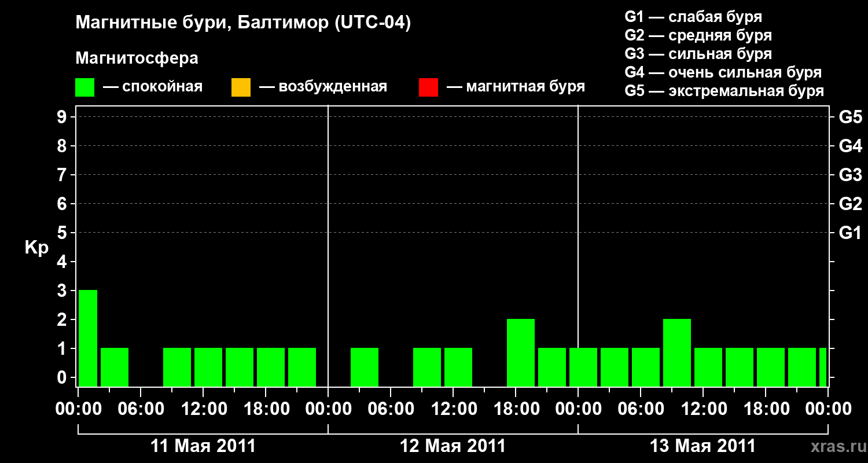Select legend line "G4 — очень сильная буря"
Image resolution: width=868 pixels, height=463 pixels.
(x=723, y=72)
